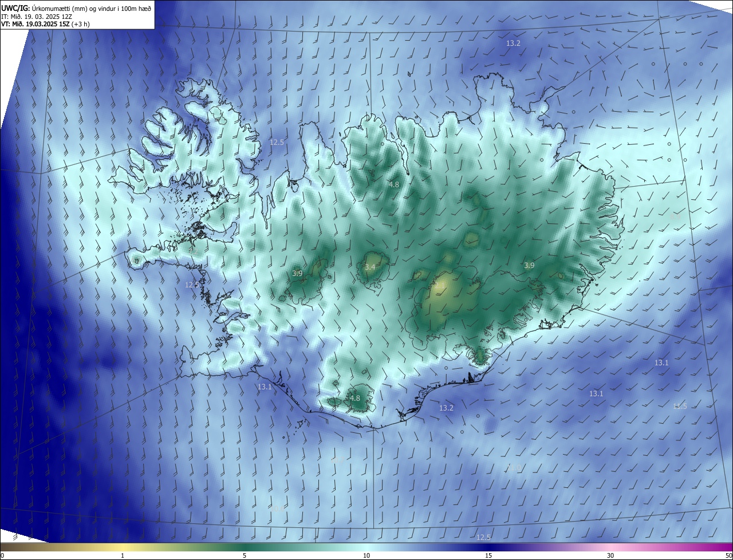The height and width of the screenshot is (560, 733).
Task: Click the colour scale tick labelled 10
Action: point(366,555)
